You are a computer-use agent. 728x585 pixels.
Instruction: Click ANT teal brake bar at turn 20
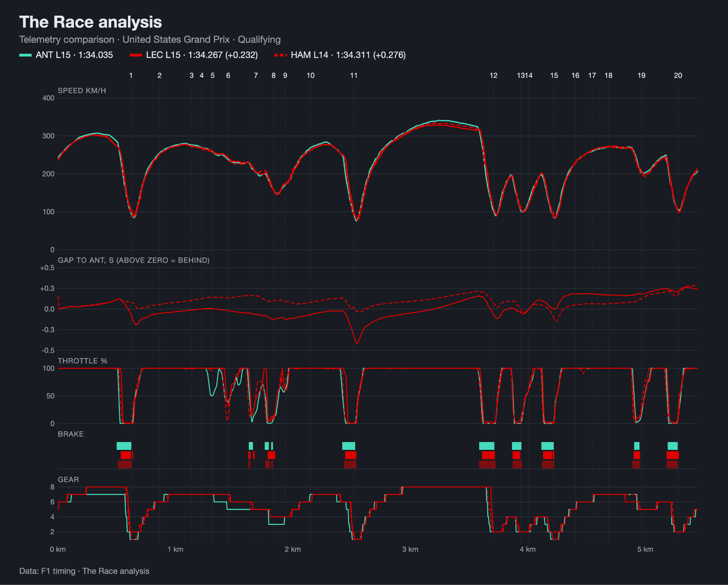tap(673, 446)
